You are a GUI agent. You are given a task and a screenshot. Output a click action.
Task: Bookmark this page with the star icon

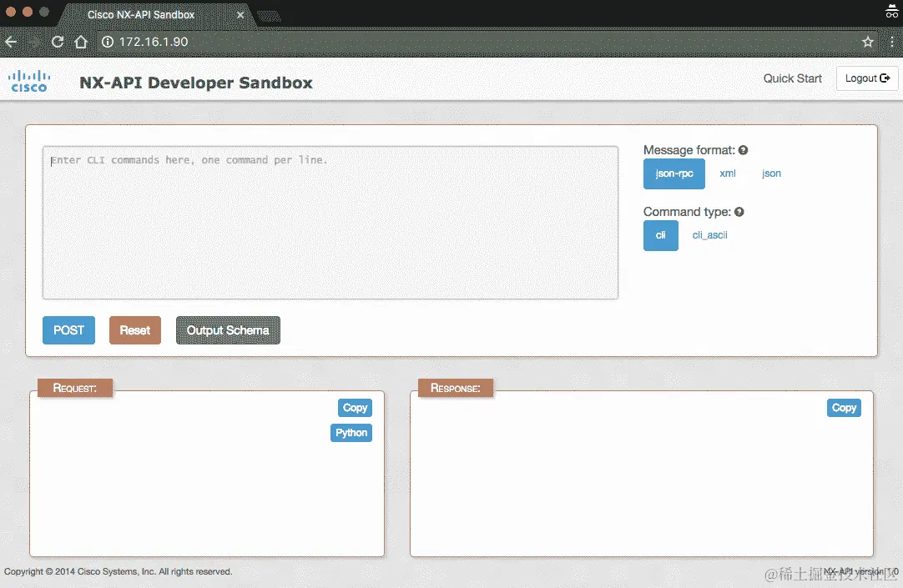pos(867,42)
